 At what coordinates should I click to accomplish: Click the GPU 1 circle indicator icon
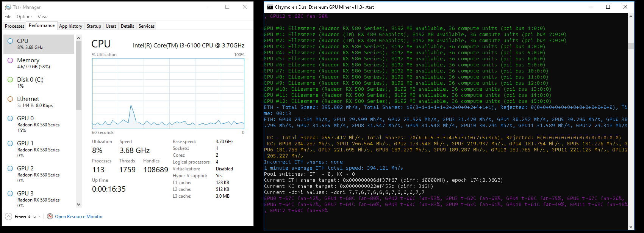(10, 143)
